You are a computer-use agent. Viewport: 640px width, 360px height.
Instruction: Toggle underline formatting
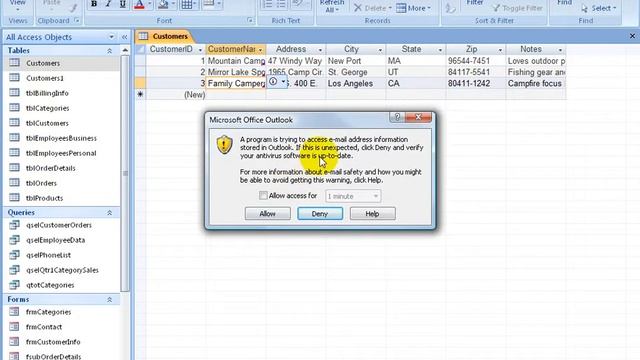pyautogui.click(x=122, y=4)
